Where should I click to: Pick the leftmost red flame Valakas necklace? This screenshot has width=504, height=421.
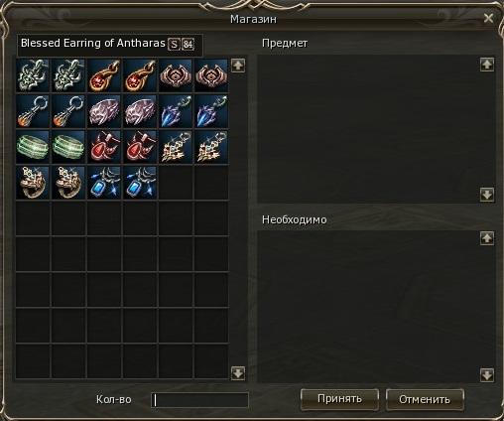coord(104,75)
